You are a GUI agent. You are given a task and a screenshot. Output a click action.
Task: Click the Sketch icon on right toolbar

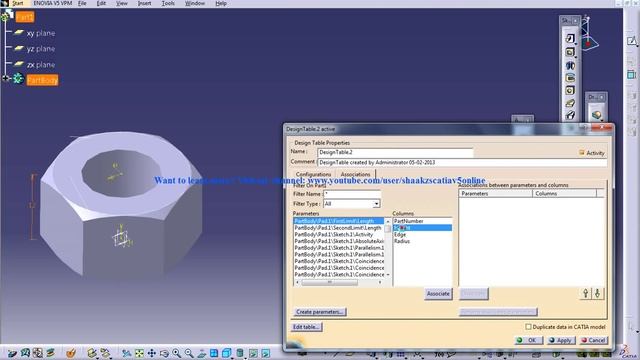pyautogui.click(x=631, y=40)
